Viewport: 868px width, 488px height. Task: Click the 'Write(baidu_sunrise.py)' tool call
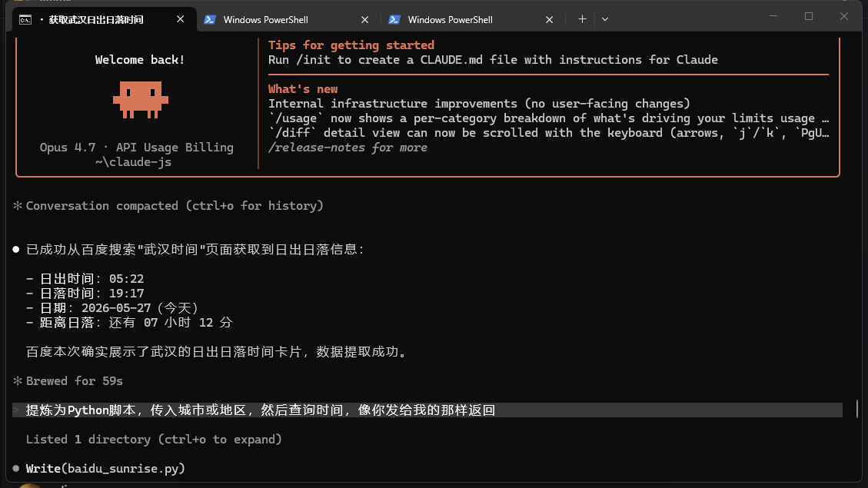click(105, 469)
